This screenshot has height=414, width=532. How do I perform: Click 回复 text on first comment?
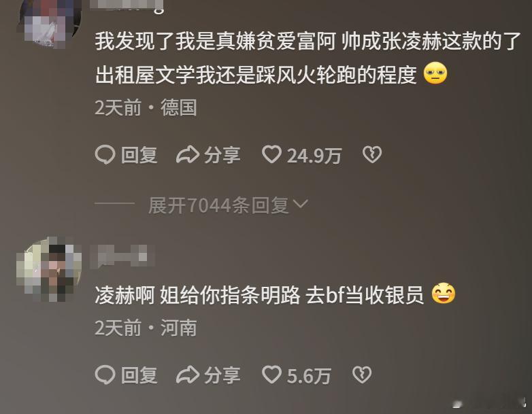[139, 155]
